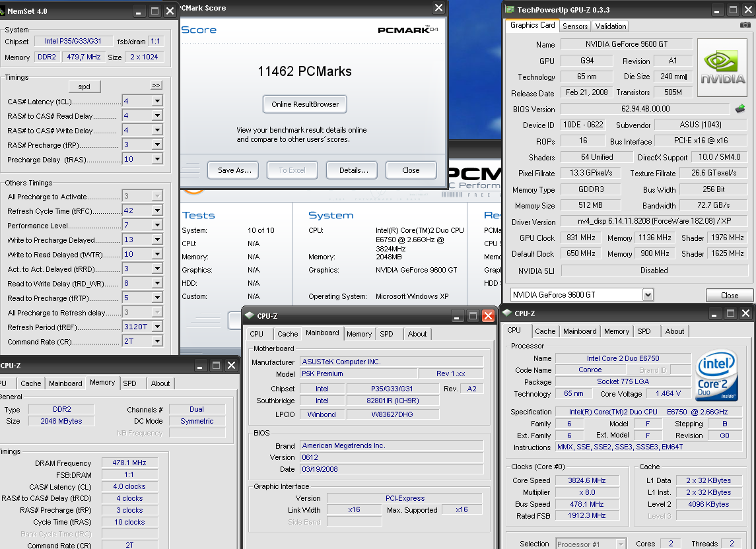Click the Core Speed value 3824.6 MHz
Image resolution: width=756 pixels, height=549 pixels.
586,480
